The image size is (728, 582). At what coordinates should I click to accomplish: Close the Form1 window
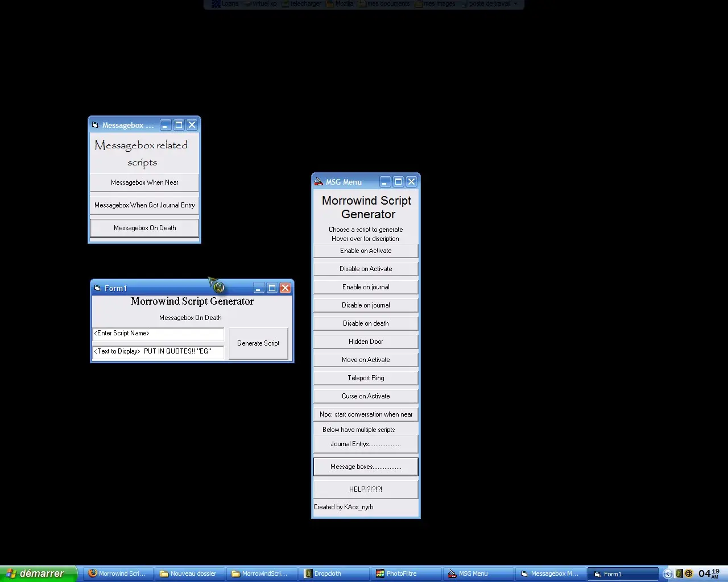(285, 288)
